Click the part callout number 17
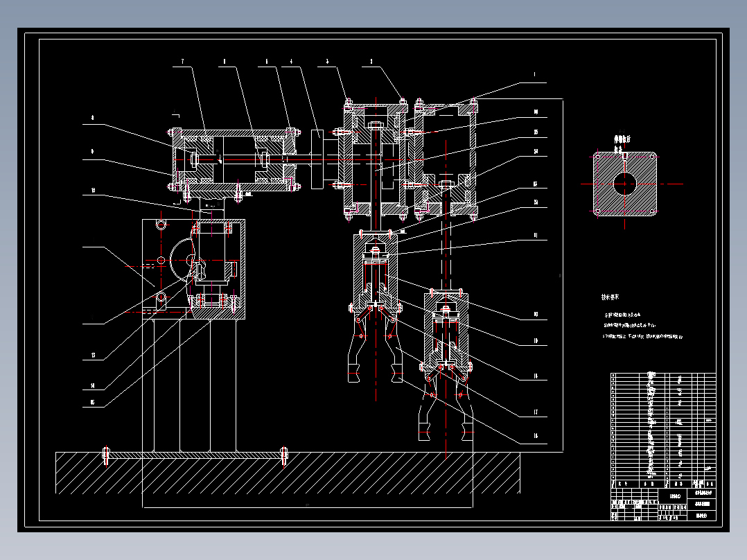Image resolution: width=747 pixels, height=560 pixels. click(536, 412)
